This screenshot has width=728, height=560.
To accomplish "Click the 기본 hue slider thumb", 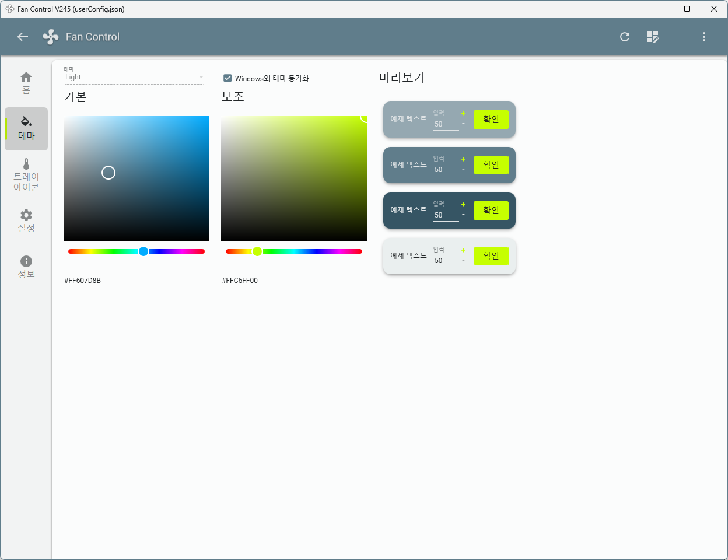I will pyautogui.click(x=143, y=251).
